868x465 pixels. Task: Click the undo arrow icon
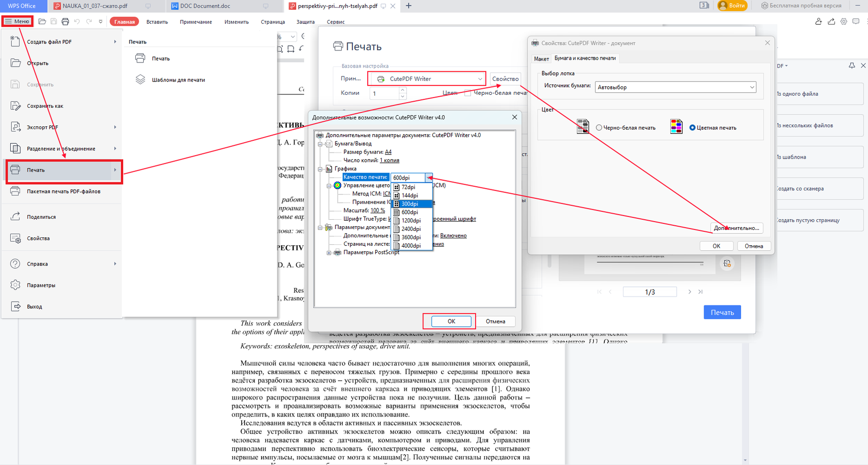(77, 21)
